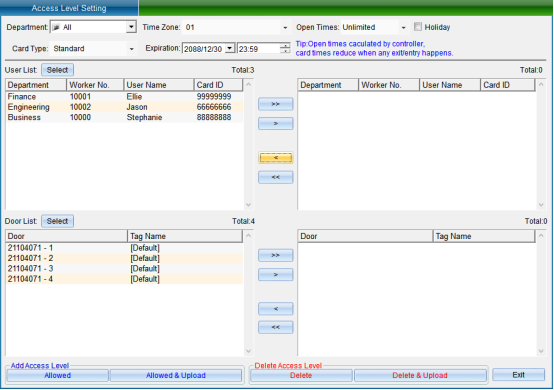The height and width of the screenshot is (390, 554).
Task: Click Door List Select button
Action: 57,221
